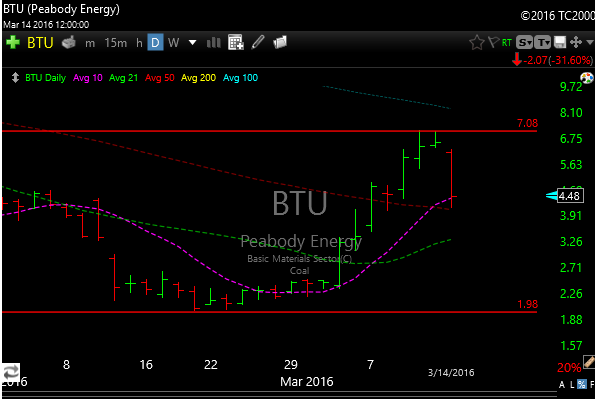Viewport: 595px width, 399px height.
Task: Select the Avg 100 indicator label
Action: click(x=240, y=78)
